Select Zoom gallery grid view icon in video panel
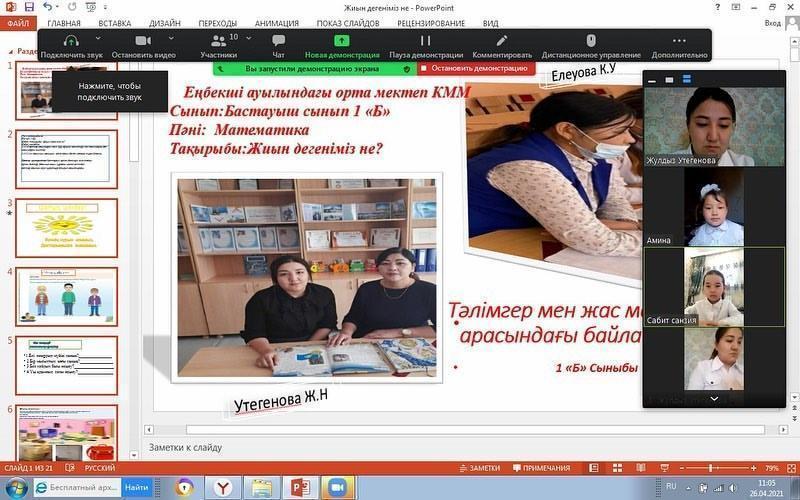This screenshot has width=800, height=500. [x=687, y=80]
